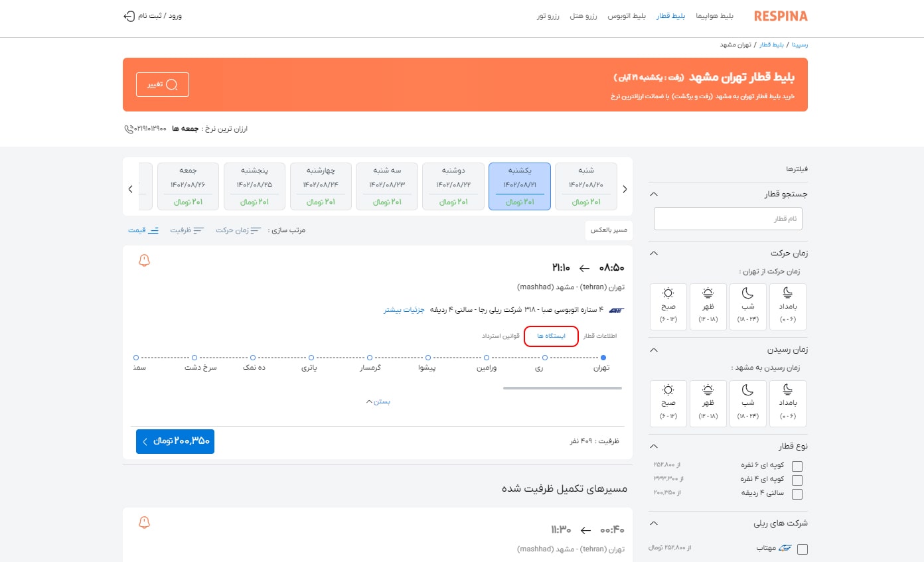Check the کوپه ای ۶ نفره train type checkbox

(797, 464)
